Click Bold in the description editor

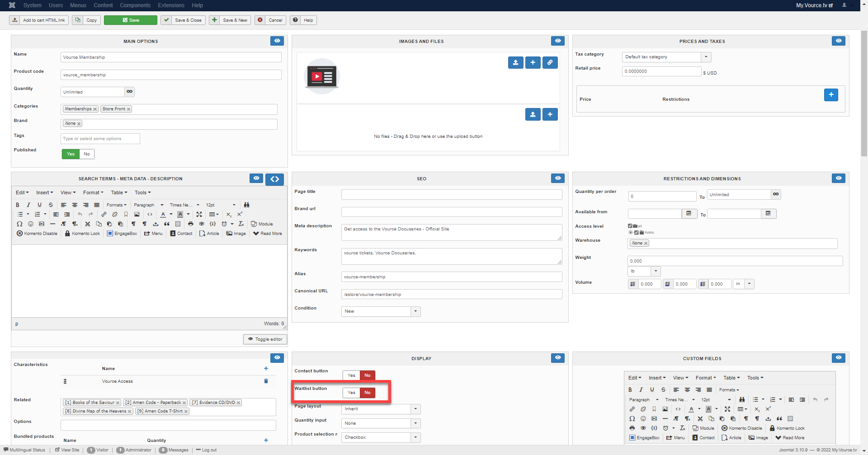[18, 205]
